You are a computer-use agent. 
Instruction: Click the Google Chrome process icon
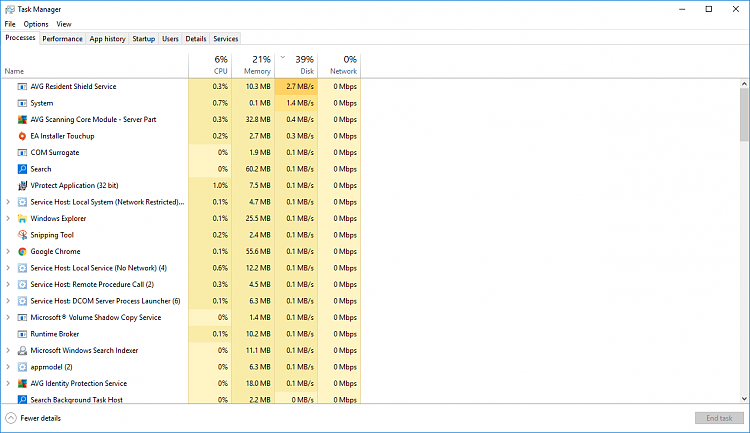coord(22,252)
